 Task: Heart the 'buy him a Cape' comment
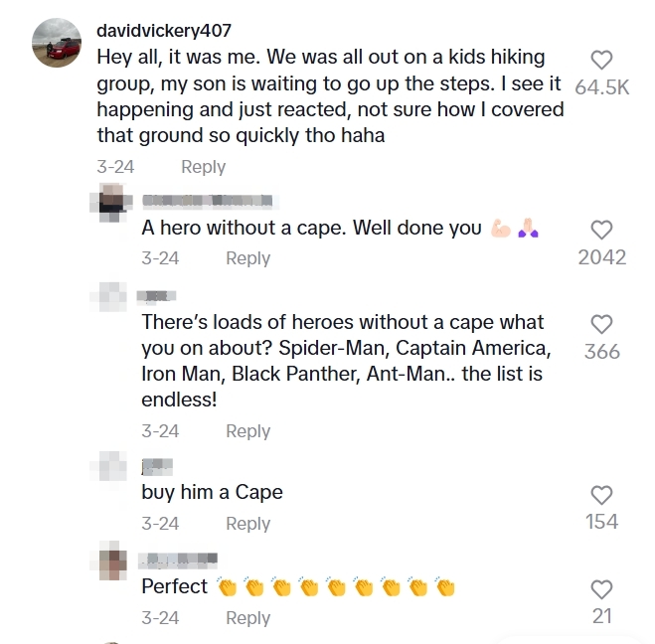tap(601, 495)
